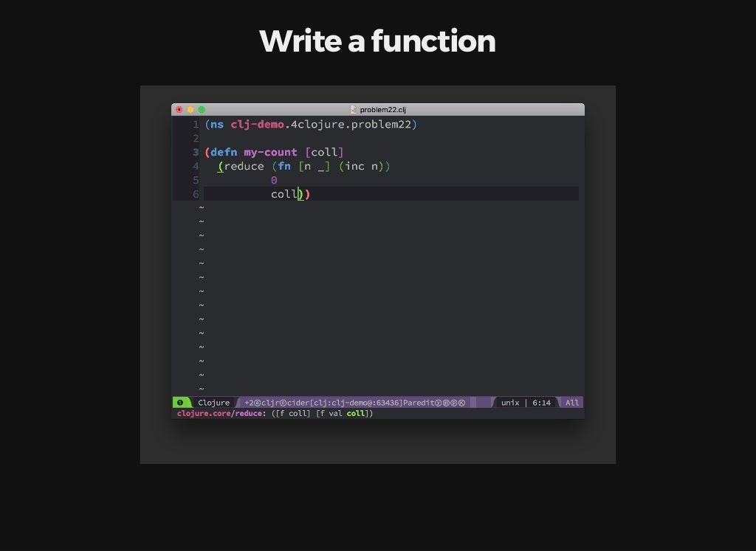Click line number 6 in the gutter

pyautogui.click(x=196, y=194)
